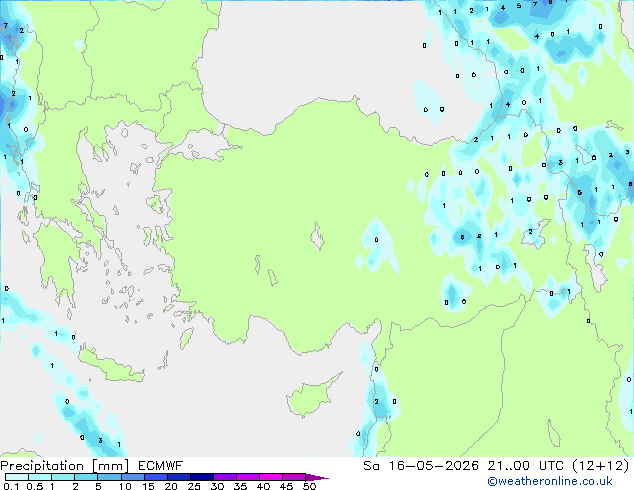Click the 'ECMWF' model label
The width and height of the screenshot is (634, 490).
coord(160,466)
